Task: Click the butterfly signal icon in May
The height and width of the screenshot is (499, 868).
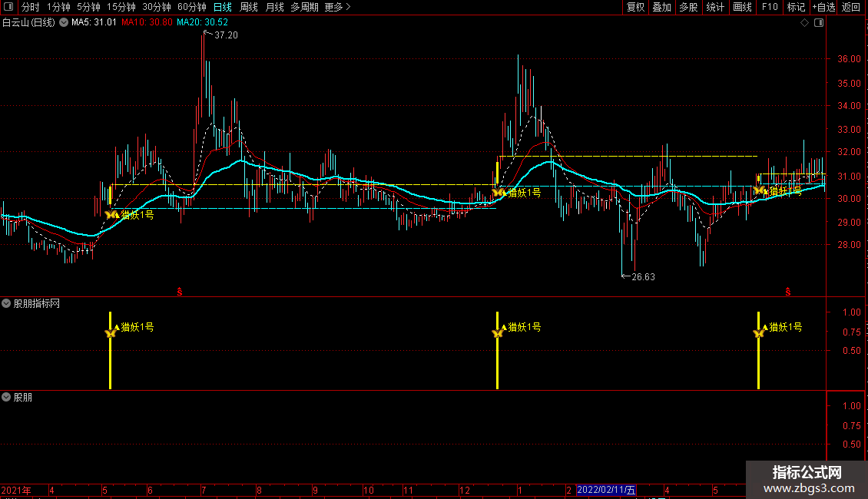Action: click(x=111, y=215)
